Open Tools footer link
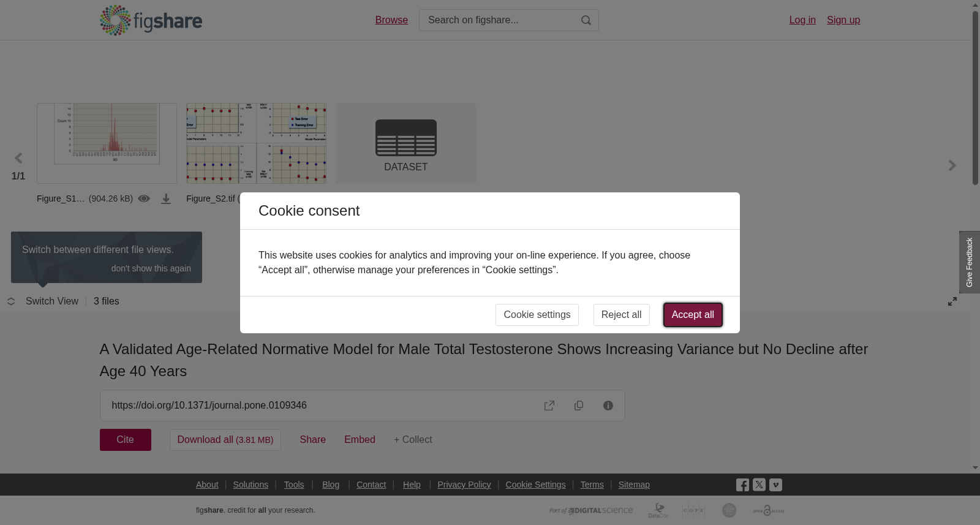Screen dimensions: 980x525 pyautogui.click(x=294, y=485)
